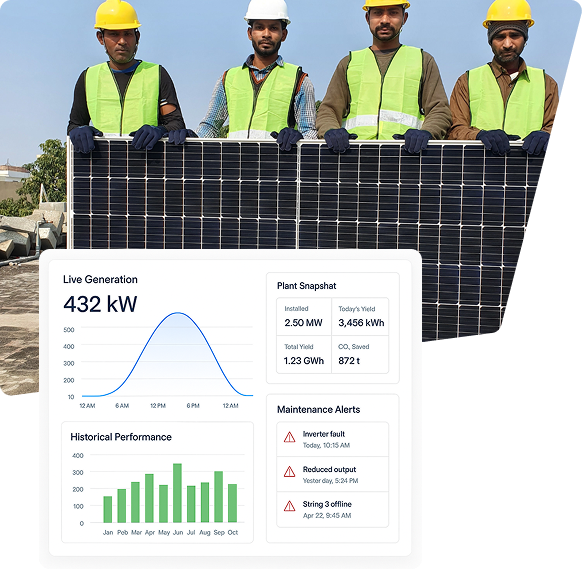Click the Jul bar in Historical Performance
Image resolution: width=585 pixels, height=569 pixels.
click(x=191, y=504)
